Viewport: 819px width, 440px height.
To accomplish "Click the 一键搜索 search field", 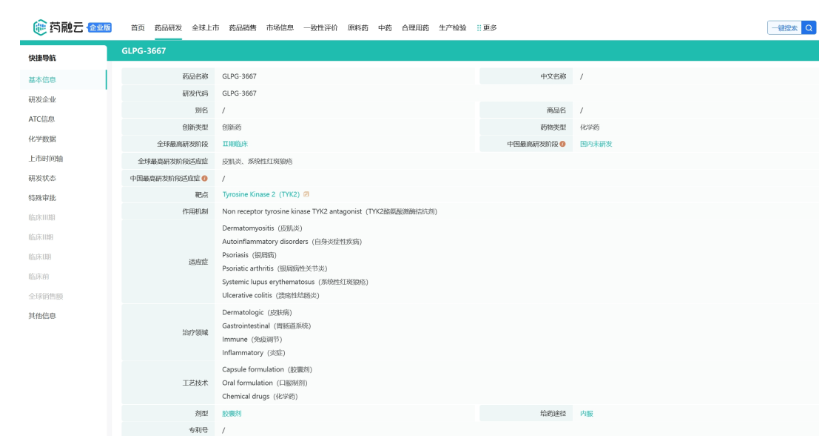I will click(x=785, y=28).
